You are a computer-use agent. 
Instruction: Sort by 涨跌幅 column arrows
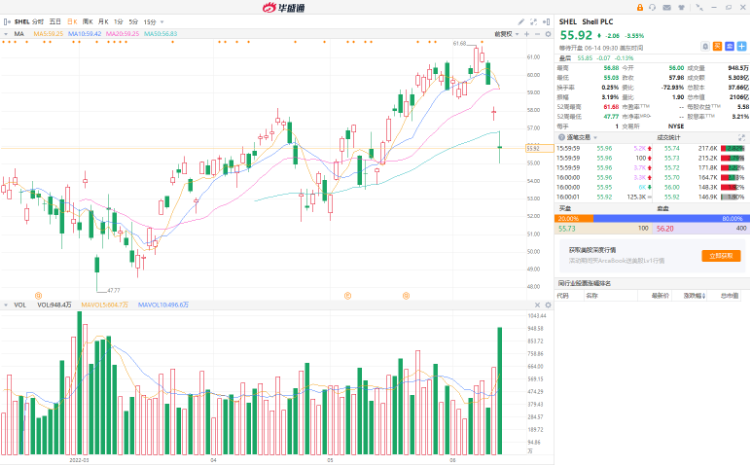tap(704, 296)
